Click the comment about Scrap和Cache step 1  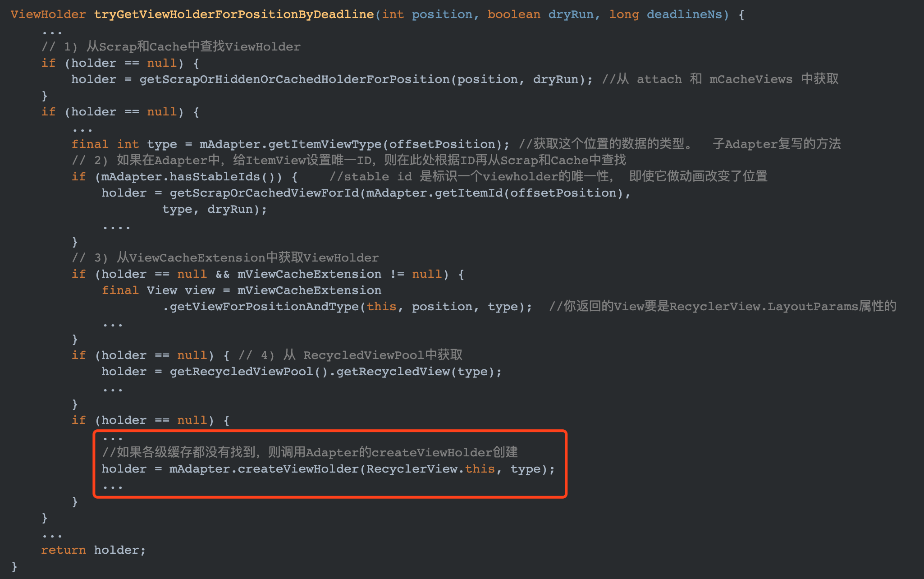171,47
